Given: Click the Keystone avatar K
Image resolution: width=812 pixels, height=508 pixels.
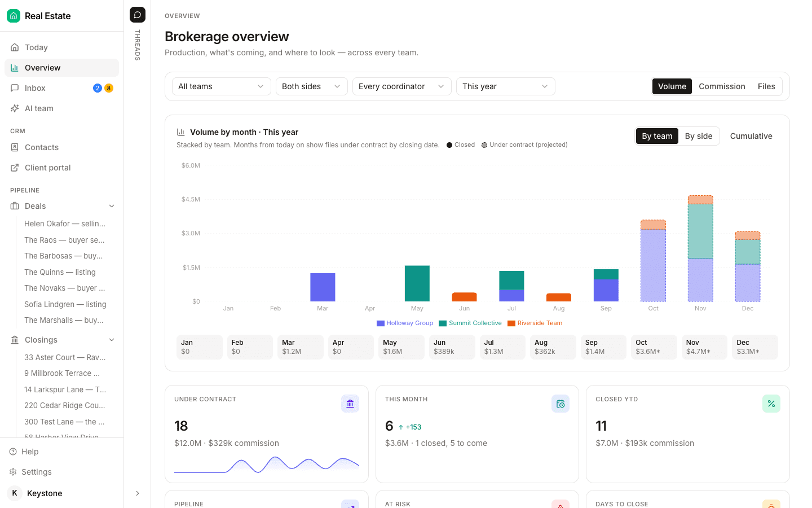Looking at the screenshot, I should coord(15,493).
